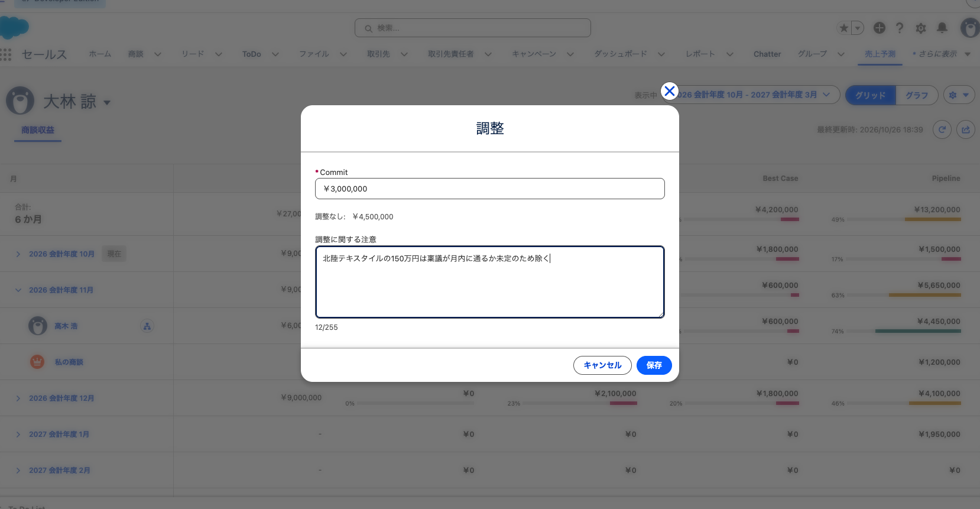Screen dimensions: 980x509
Task: Open the さらに表示 more menu
Action: pos(942,54)
